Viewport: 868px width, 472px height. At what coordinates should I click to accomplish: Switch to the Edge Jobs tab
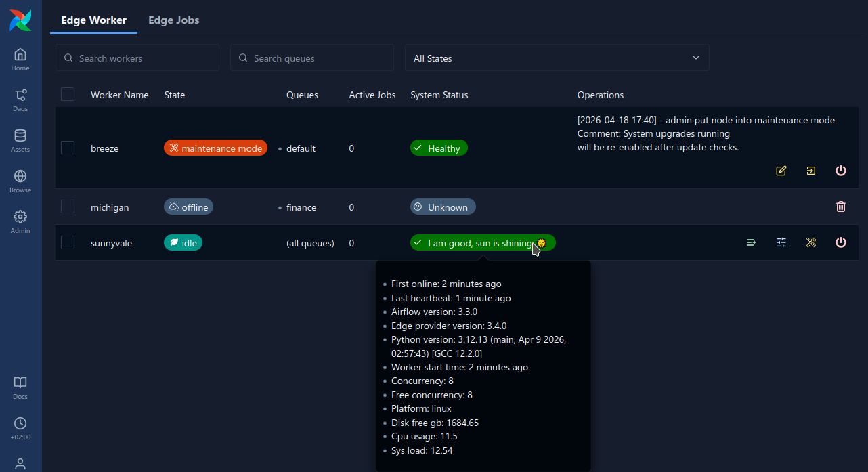[173, 20]
